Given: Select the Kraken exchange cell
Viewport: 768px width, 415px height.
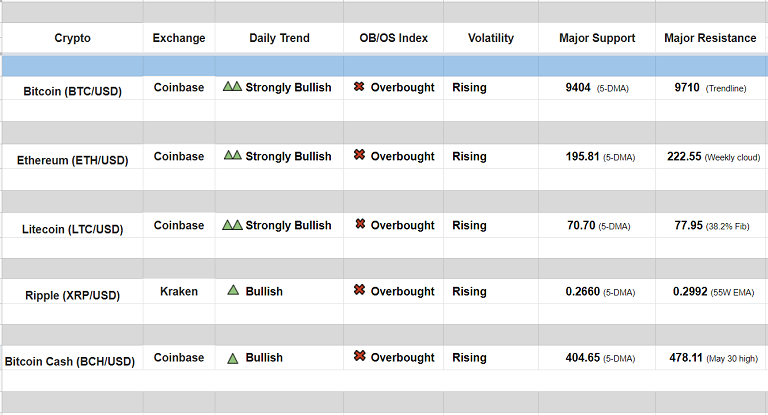Looking at the screenshot, I should [179, 291].
